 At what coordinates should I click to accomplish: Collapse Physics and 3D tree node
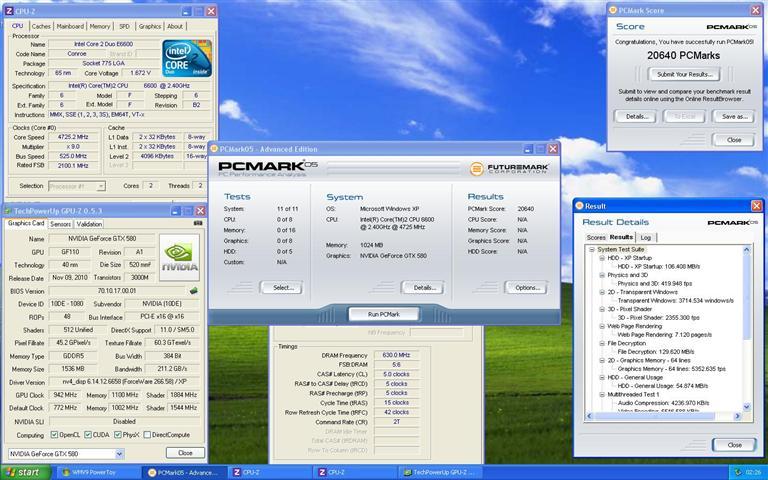pyautogui.click(x=602, y=275)
